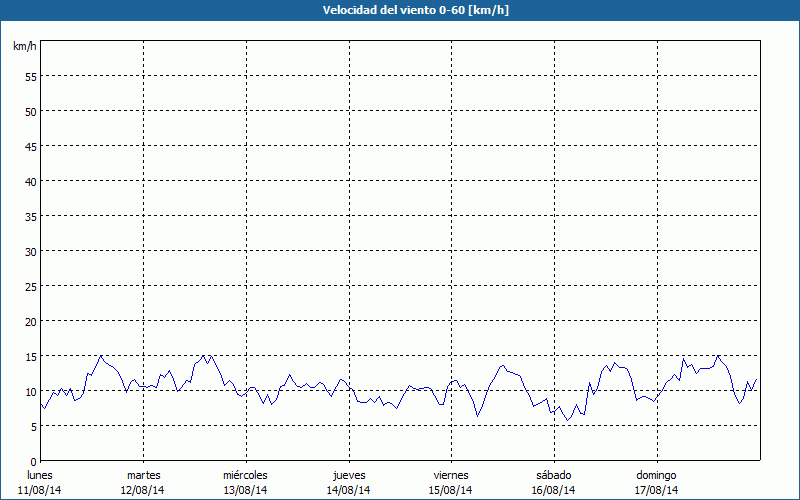Screen dimensions: 800x500
Task: Click the 'miércoles' day label
Action: click(x=245, y=475)
